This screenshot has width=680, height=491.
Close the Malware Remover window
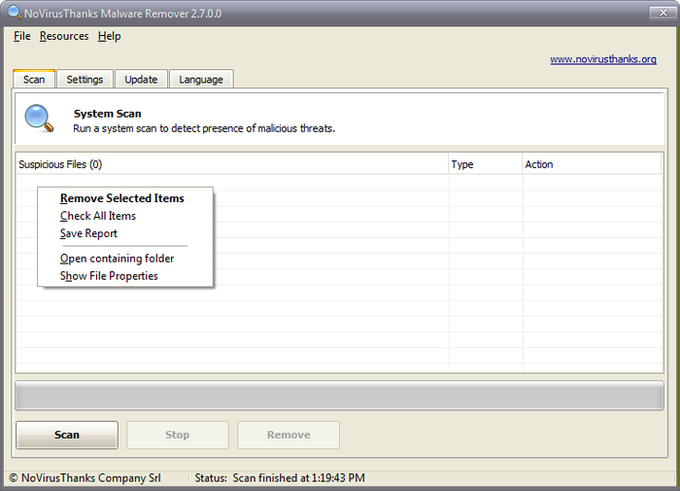[x=663, y=13]
